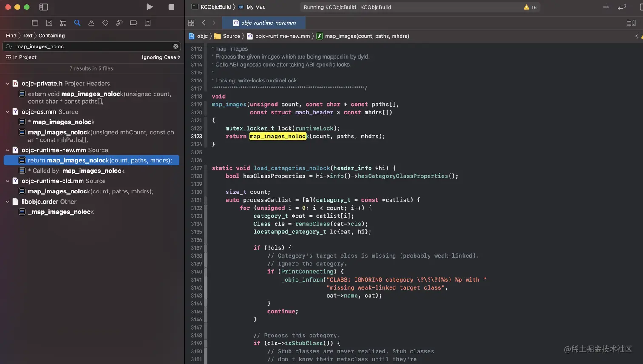Click the Running KCObjcBuild activity status

pyautogui.click(x=347, y=7)
